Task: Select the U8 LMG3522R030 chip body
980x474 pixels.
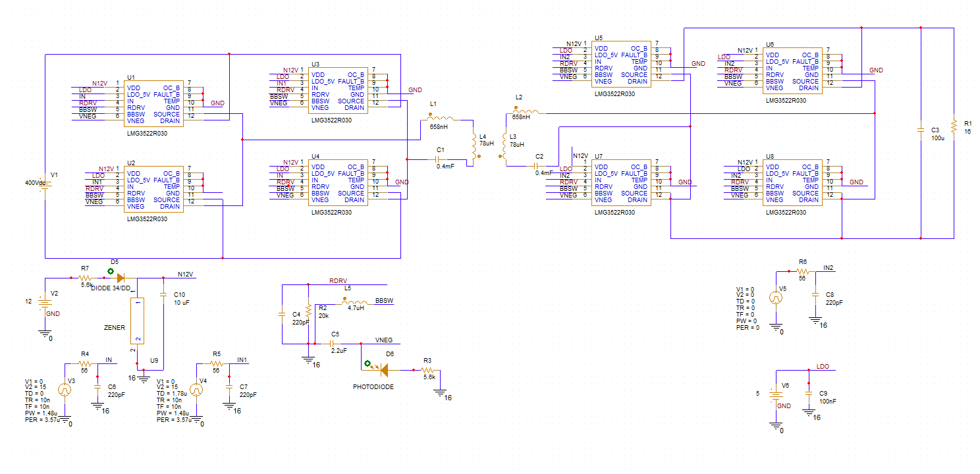Action: 792,182
